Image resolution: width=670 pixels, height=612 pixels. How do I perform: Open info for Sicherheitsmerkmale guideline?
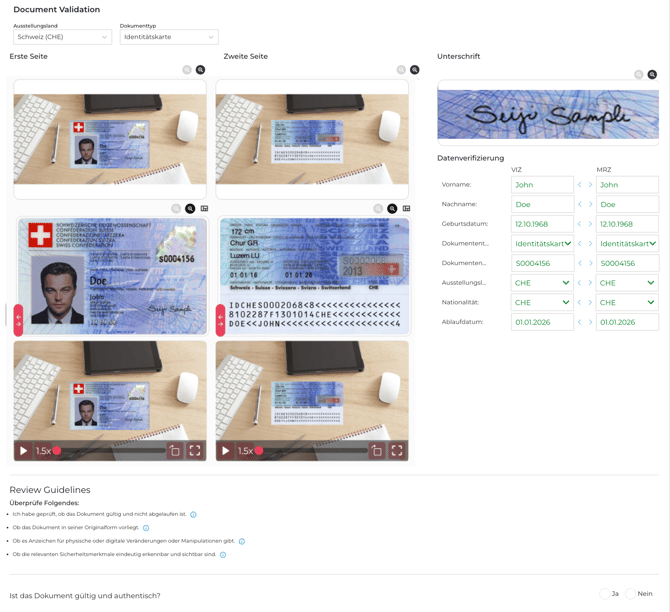[x=223, y=555]
